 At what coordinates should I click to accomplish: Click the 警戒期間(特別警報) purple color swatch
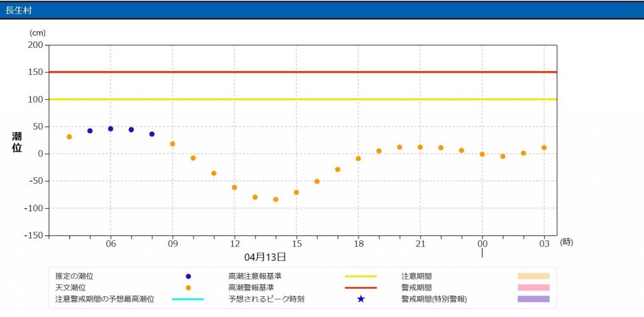[x=533, y=299]
